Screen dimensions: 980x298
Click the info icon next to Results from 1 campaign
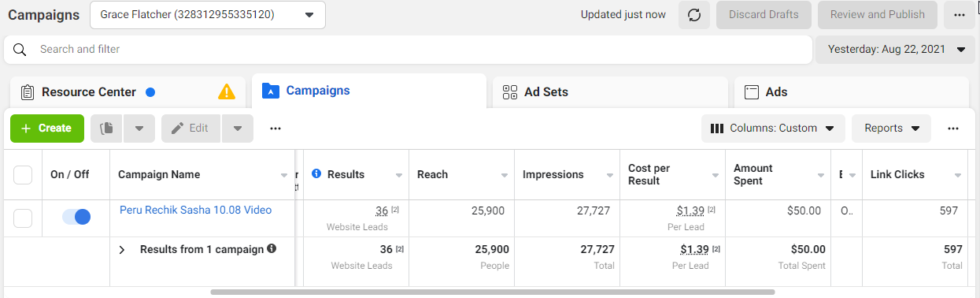coord(272,249)
